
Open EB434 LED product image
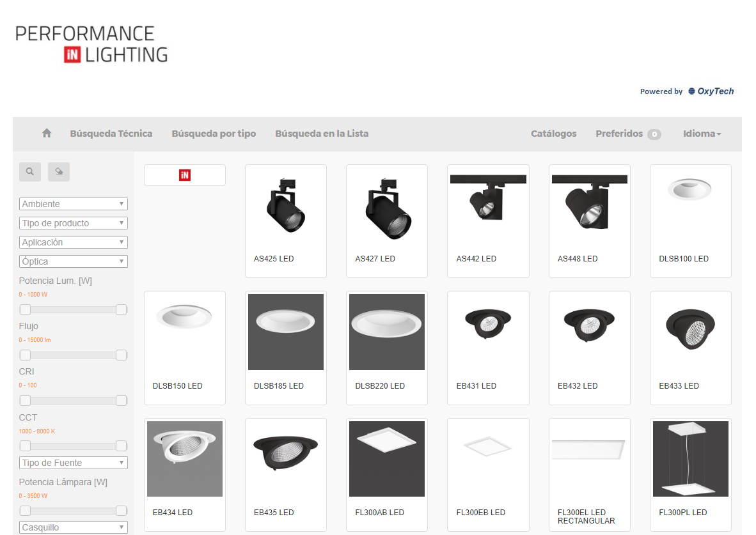coord(185,459)
